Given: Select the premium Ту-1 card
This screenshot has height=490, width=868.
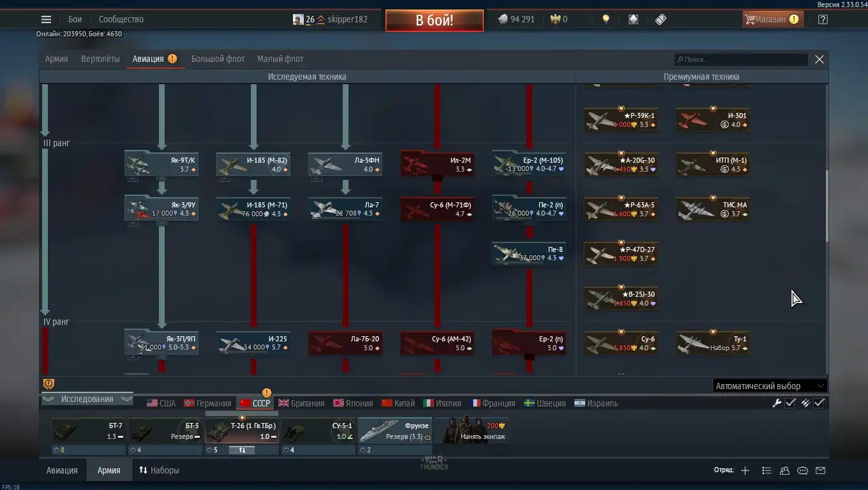Looking at the screenshot, I should (713, 343).
